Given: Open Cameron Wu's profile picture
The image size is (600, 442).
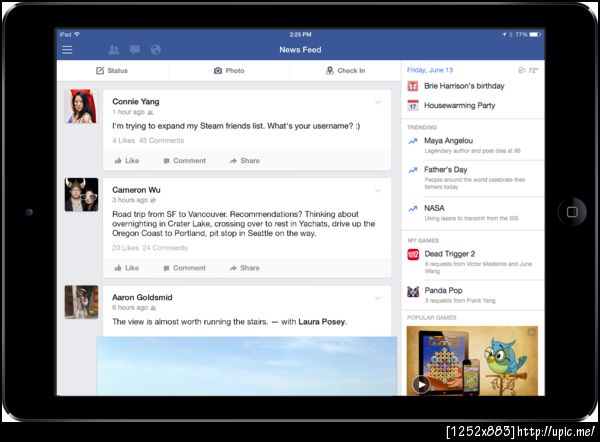Looking at the screenshot, I should [x=81, y=195].
